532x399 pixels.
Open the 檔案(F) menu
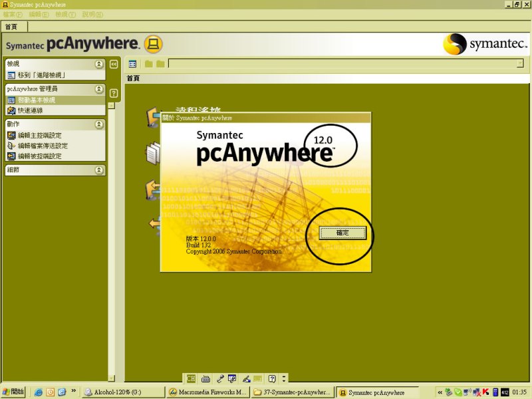[x=13, y=15]
